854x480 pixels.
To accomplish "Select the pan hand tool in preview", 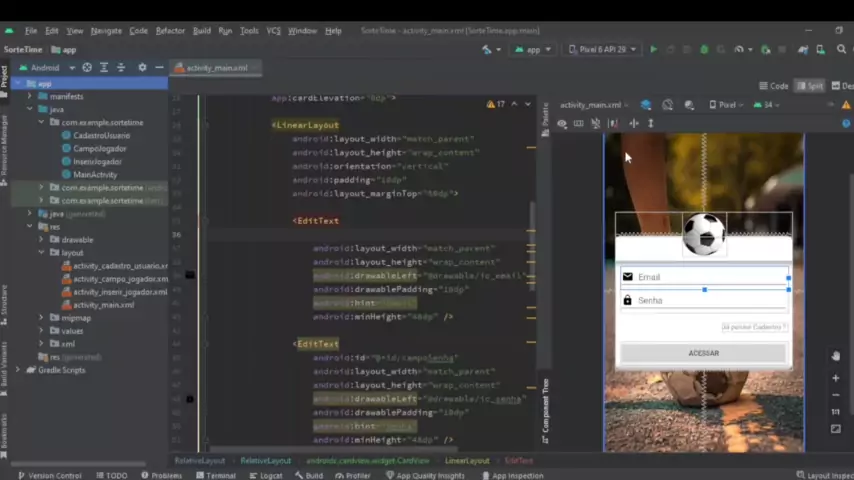I will [836, 355].
